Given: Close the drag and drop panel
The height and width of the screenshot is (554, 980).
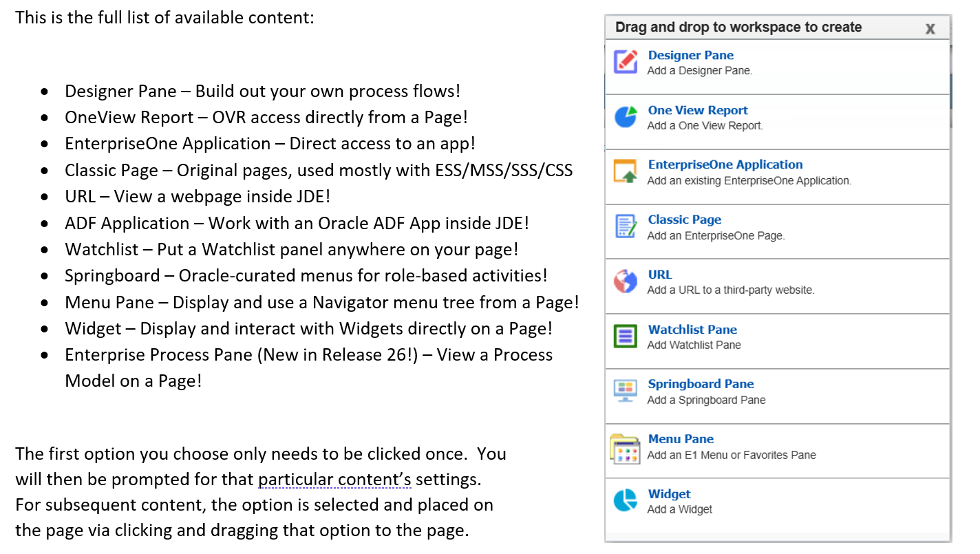Looking at the screenshot, I should tap(930, 29).
